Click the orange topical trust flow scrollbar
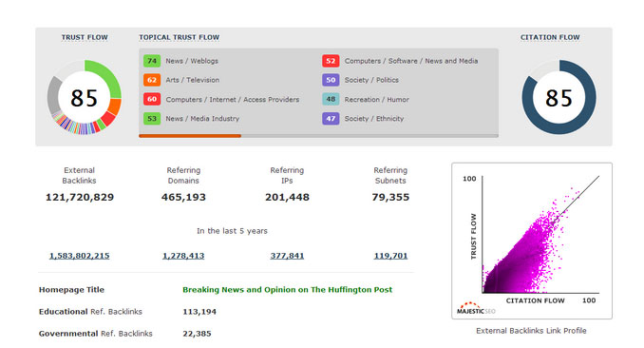644x348 pixels. coord(190,136)
